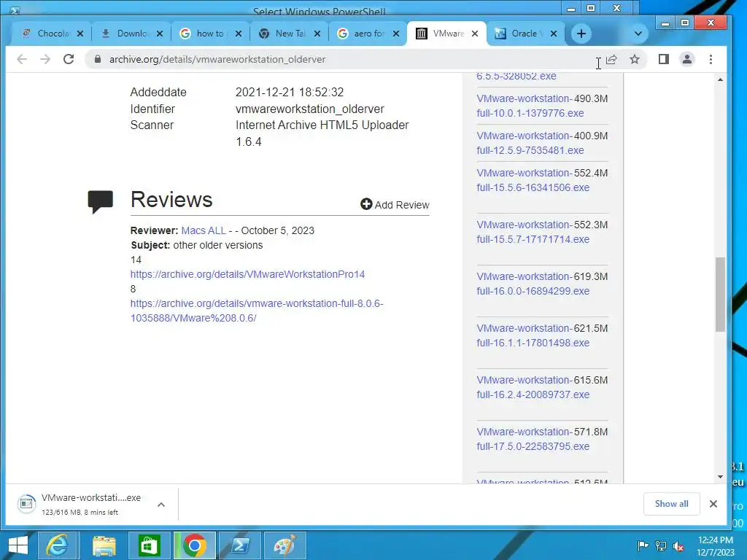Viewport: 747px width, 560px height.
Task: Click the forward navigation arrow
Action: pos(45,59)
